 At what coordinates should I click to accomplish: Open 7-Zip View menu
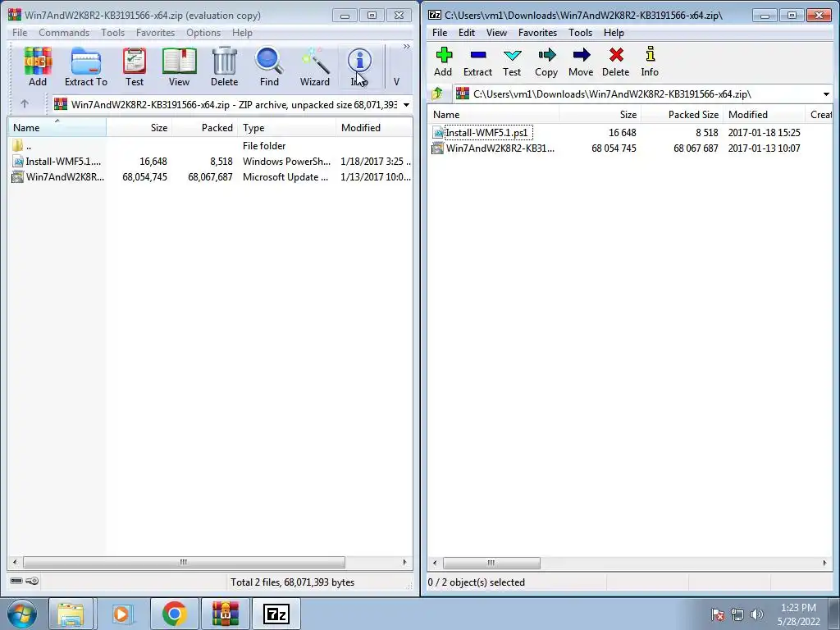click(496, 33)
